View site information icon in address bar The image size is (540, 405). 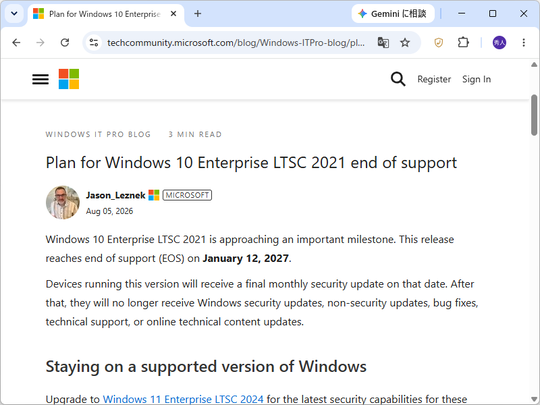tap(94, 43)
